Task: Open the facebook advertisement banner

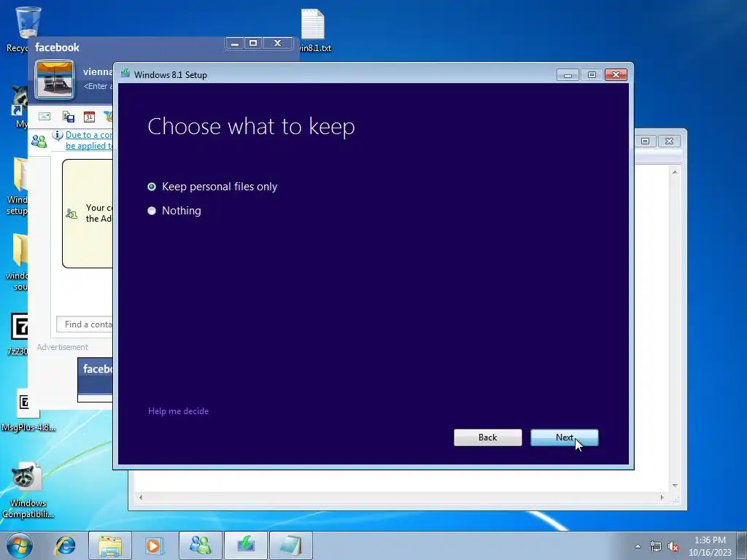Action: coord(96,379)
